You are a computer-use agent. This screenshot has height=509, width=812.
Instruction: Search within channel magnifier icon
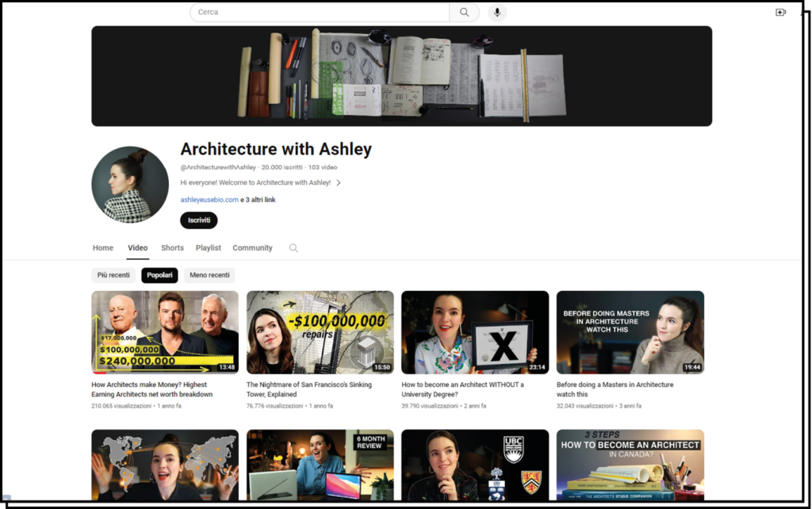(293, 248)
